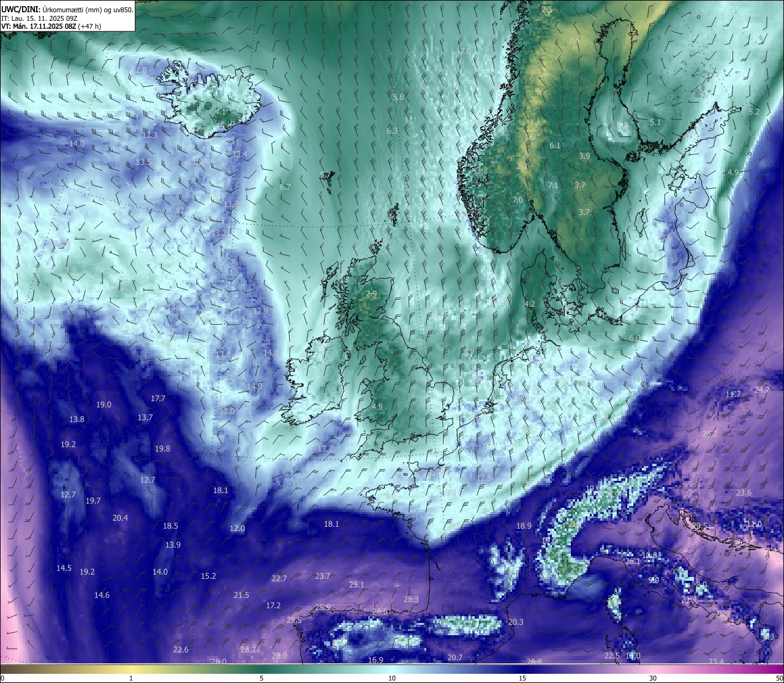Click the 13.4 value label
The image size is (784, 683).
coord(239,154)
